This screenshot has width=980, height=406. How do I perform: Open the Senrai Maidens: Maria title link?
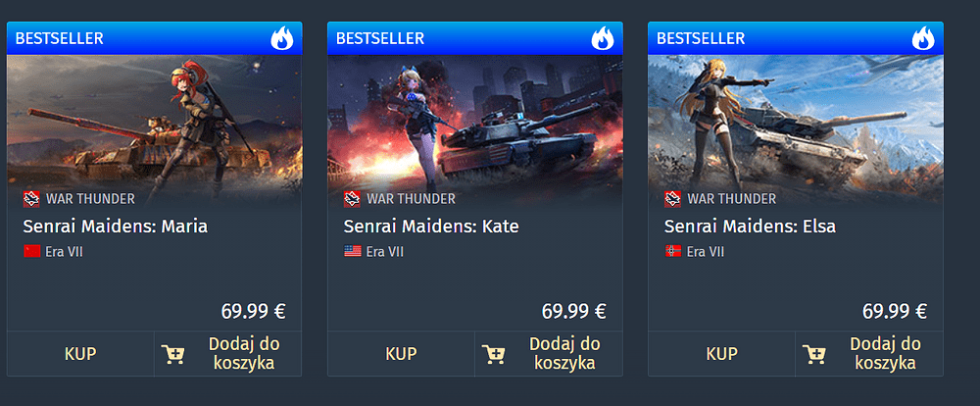pos(116,226)
